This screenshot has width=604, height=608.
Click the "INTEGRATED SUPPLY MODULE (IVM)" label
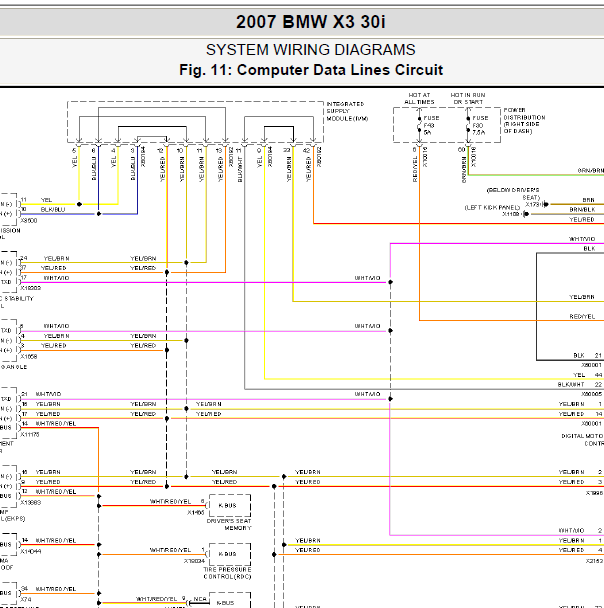pyautogui.click(x=347, y=111)
